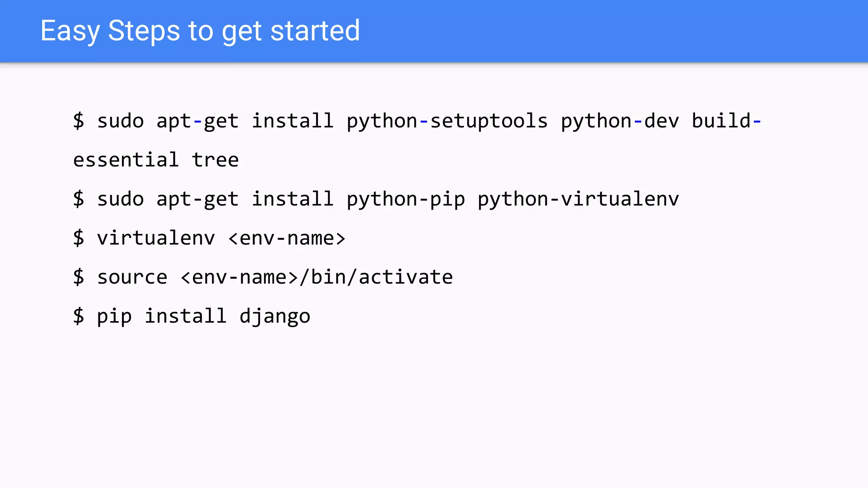Click the slide title 'Easy Steps to get started'

(200, 31)
